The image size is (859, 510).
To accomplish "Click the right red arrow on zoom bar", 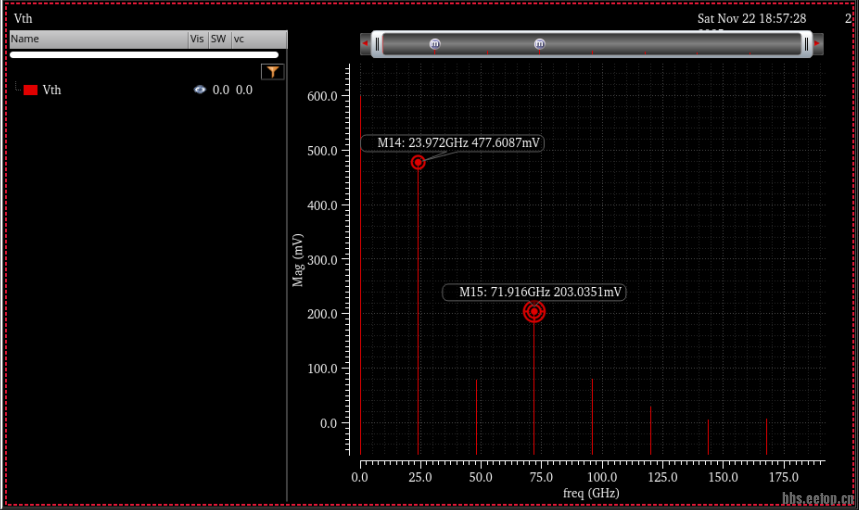I will [817, 44].
